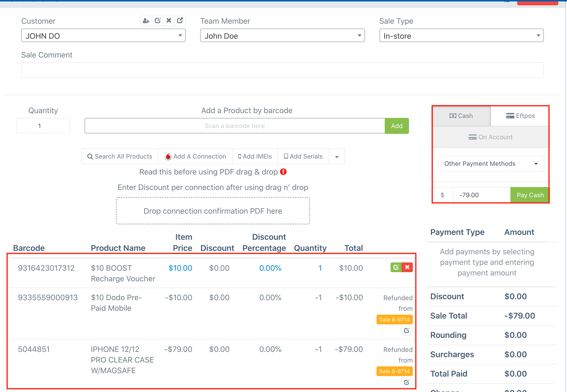Screen dimensions: 567x392
Task: Click the green Add barcode button
Action: coord(397,126)
